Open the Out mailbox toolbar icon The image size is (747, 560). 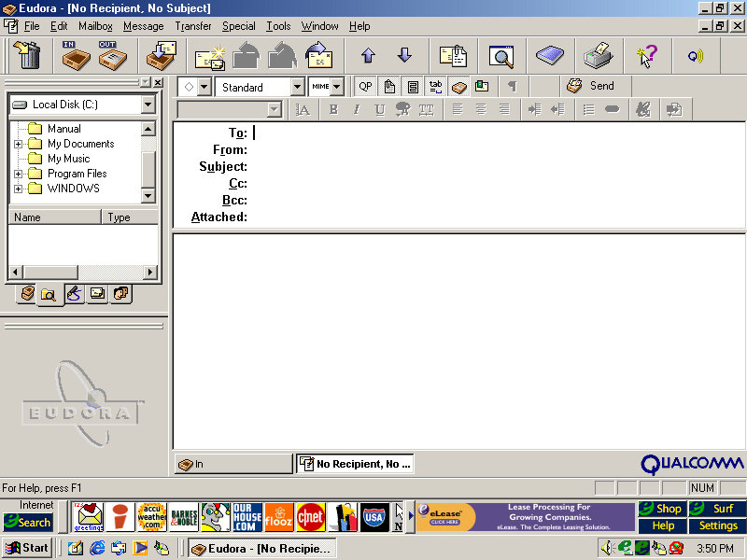click(111, 56)
